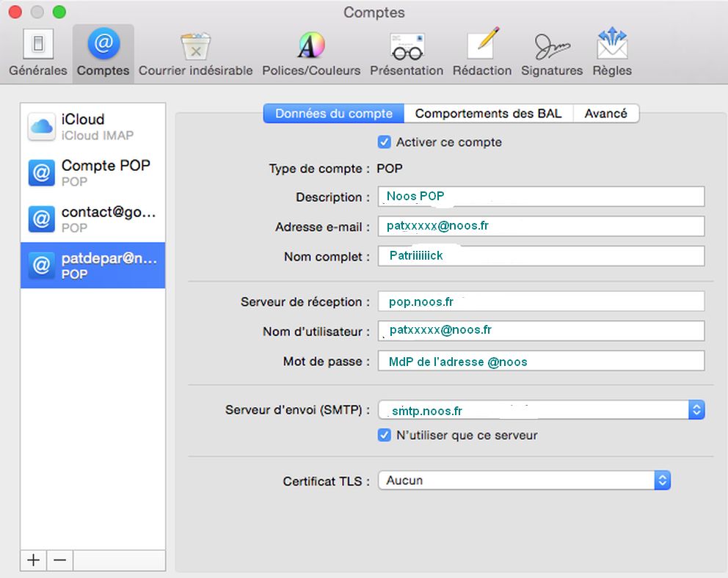Toggle N'utiliser que ce serveur checkbox
This screenshot has width=728, height=578.
pos(384,435)
